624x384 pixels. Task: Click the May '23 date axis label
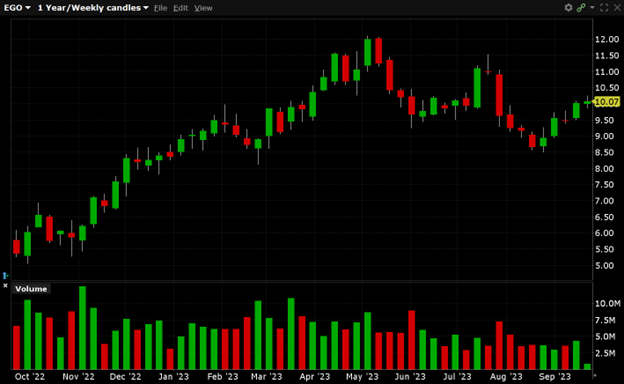[362, 376]
